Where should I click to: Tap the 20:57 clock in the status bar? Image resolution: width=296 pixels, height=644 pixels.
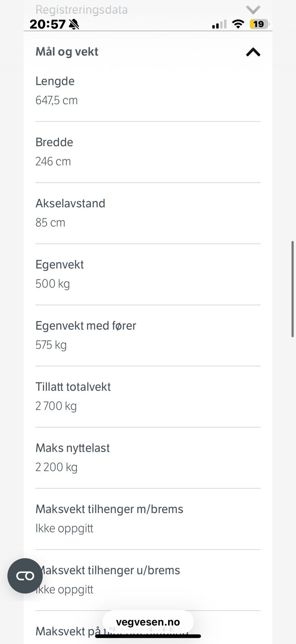(x=47, y=24)
